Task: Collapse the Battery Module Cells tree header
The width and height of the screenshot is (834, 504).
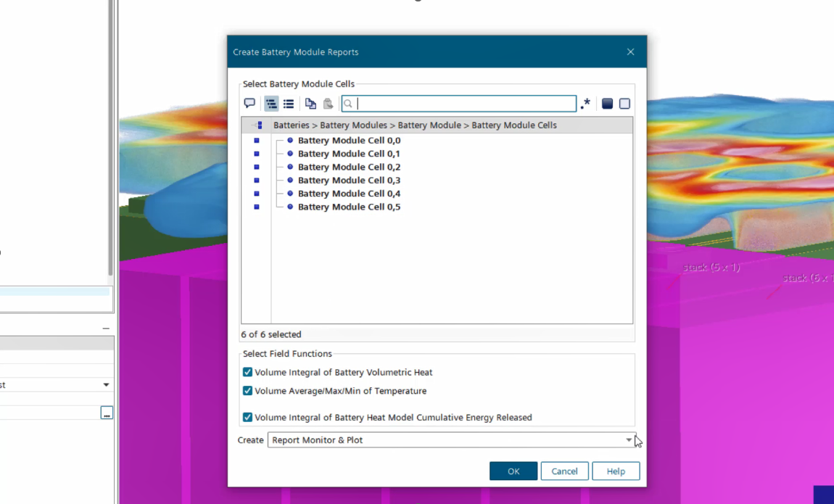Action: click(x=259, y=125)
